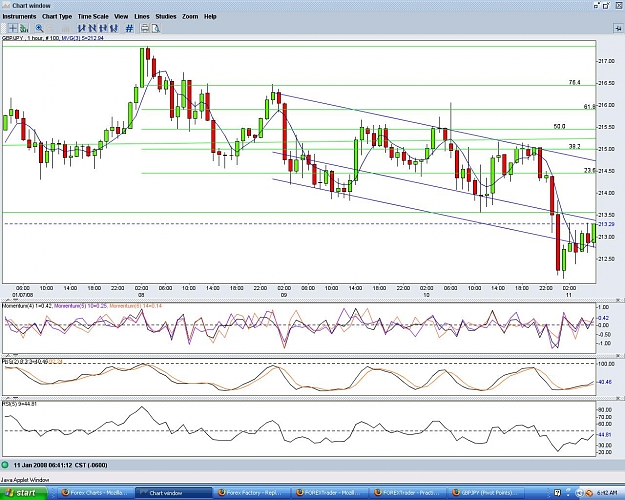Image resolution: width=625 pixels, height=500 pixels.
Task: Open the Studies menu
Action: (x=166, y=16)
